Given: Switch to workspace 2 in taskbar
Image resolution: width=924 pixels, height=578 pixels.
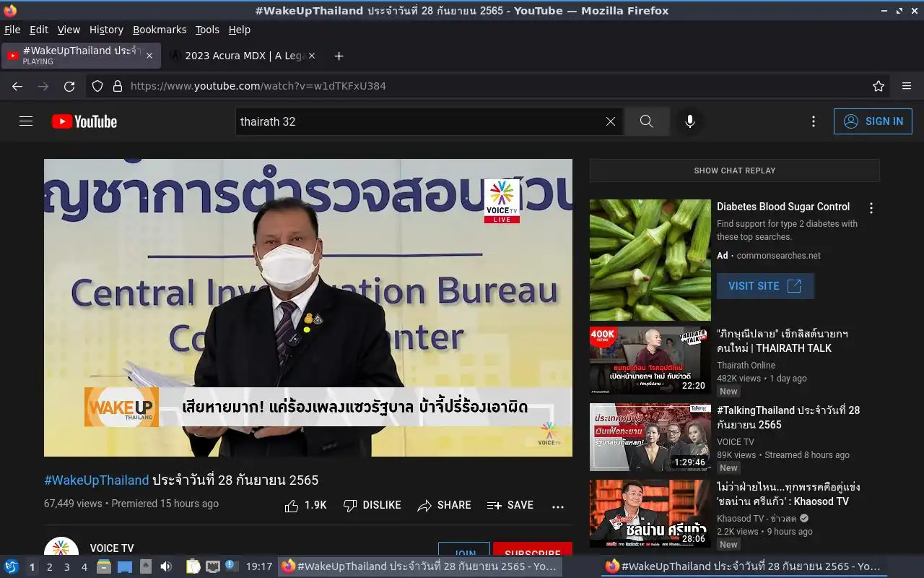Looking at the screenshot, I should (49, 567).
